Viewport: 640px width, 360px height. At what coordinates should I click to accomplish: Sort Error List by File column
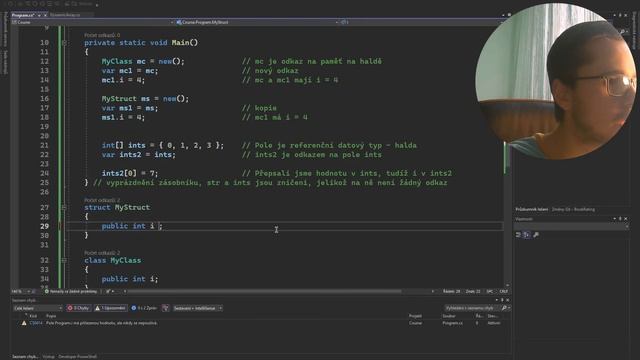[449, 316]
